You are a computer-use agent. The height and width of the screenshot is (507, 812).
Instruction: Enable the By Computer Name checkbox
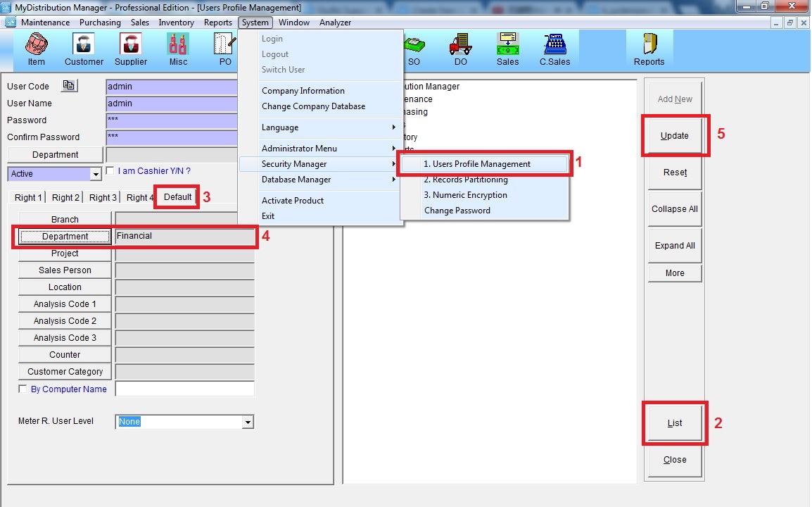tap(23, 389)
